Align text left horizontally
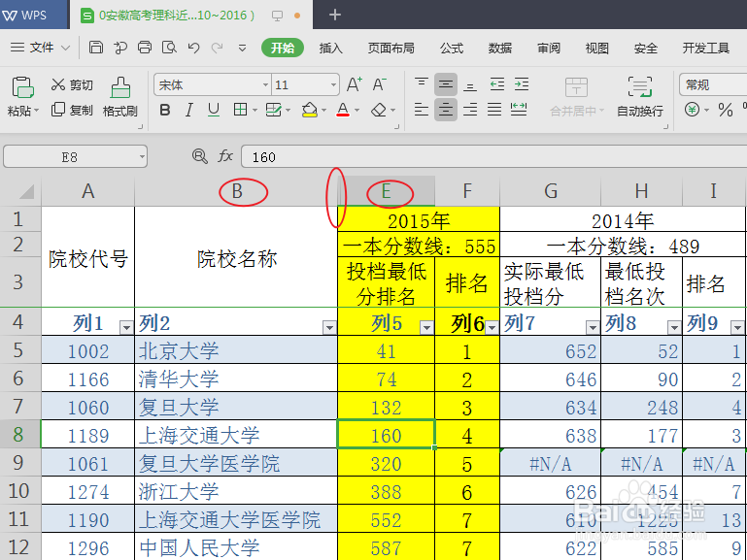Image resolution: width=747 pixels, height=560 pixels. (422, 110)
